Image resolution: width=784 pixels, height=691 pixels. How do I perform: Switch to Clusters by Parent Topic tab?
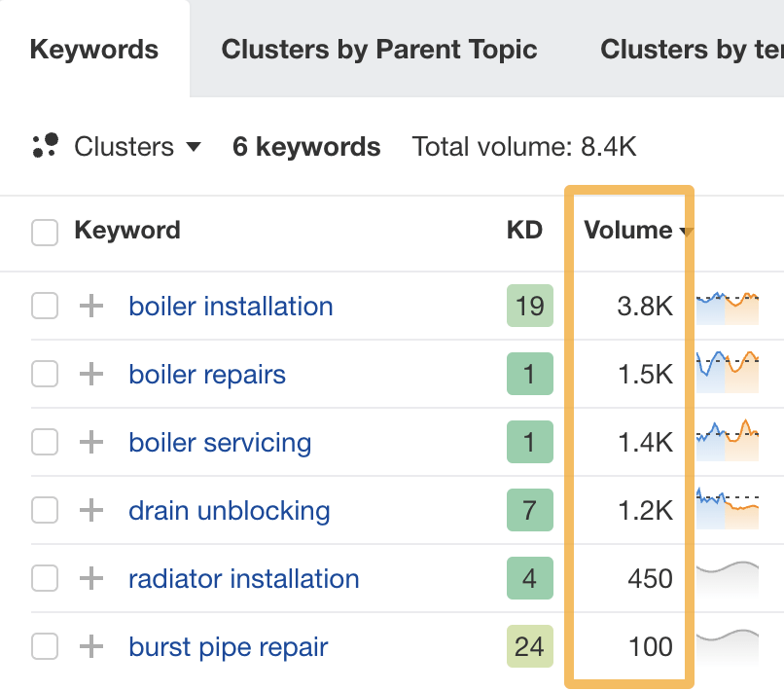pos(379,49)
